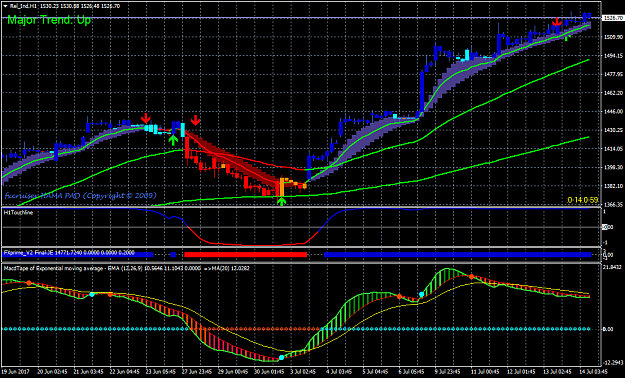Click the 14 Jul 03:45 time label
625x378 pixels.
click(593, 371)
